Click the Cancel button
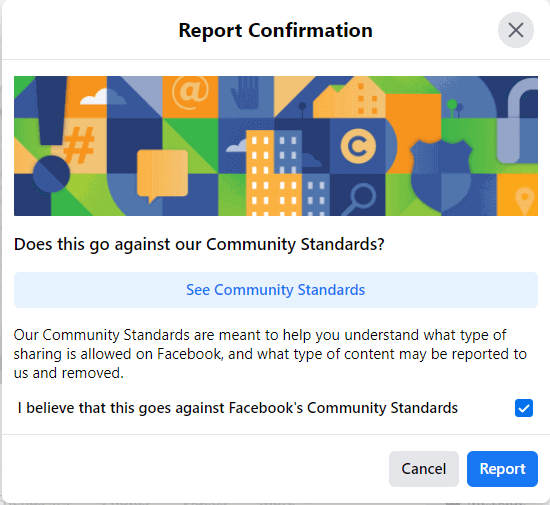The height and width of the screenshot is (505, 550). (424, 469)
